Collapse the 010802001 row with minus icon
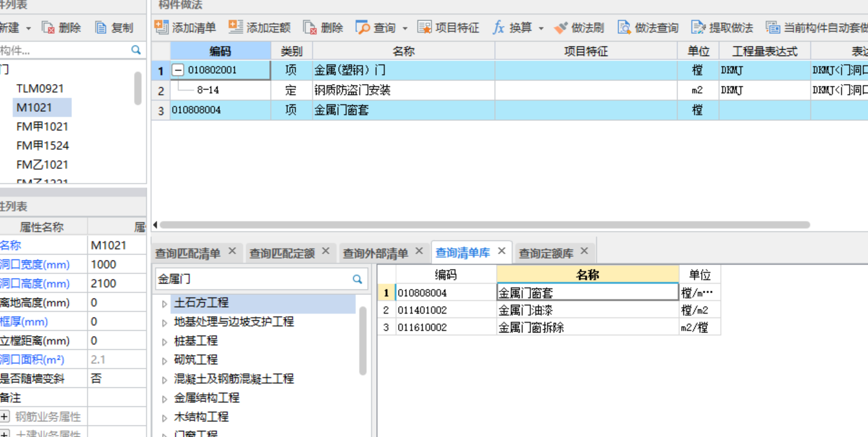The width and height of the screenshot is (868, 437). [x=178, y=70]
